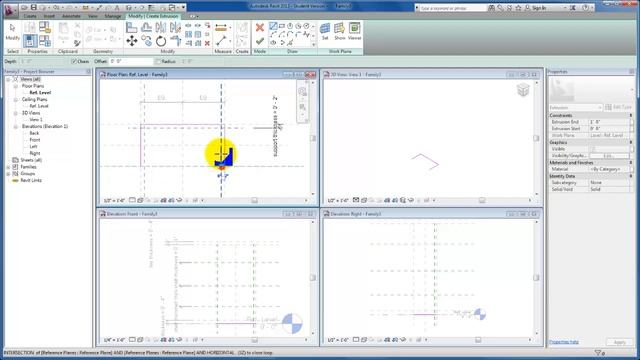The image size is (640, 360).
Task: Click the Pick Lines draw tool
Action: (x=290, y=42)
